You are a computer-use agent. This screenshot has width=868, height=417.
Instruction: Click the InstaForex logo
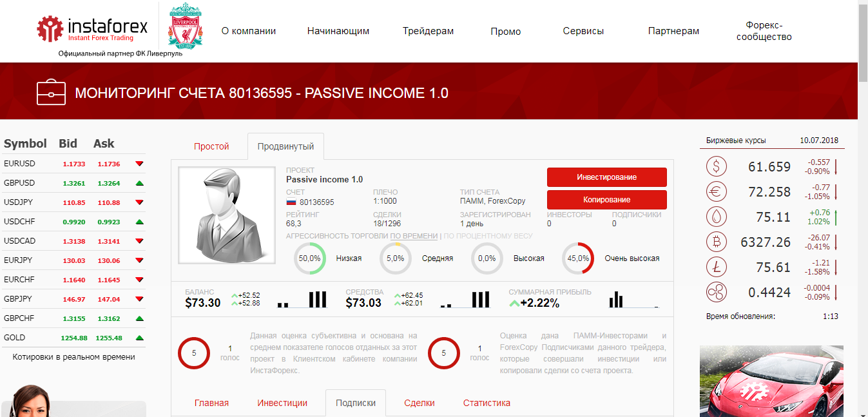click(x=92, y=29)
